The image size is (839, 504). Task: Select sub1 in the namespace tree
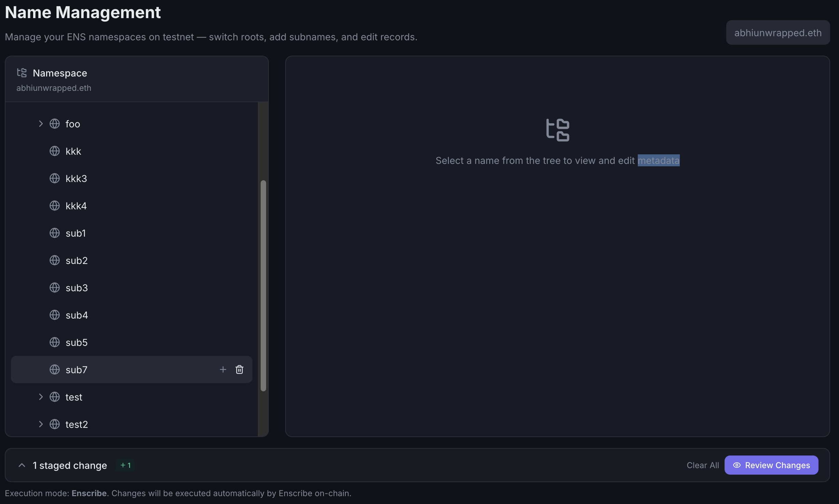click(x=75, y=233)
